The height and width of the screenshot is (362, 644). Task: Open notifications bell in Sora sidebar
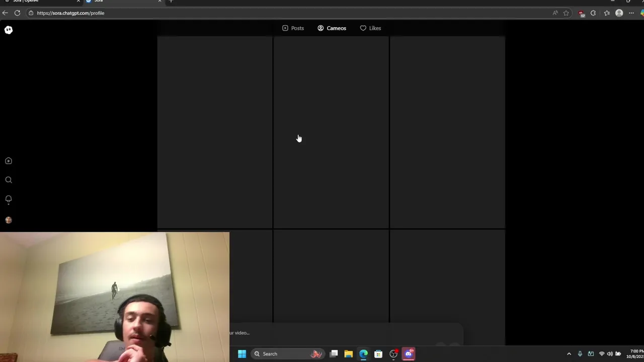pyautogui.click(x=9, y=199)
